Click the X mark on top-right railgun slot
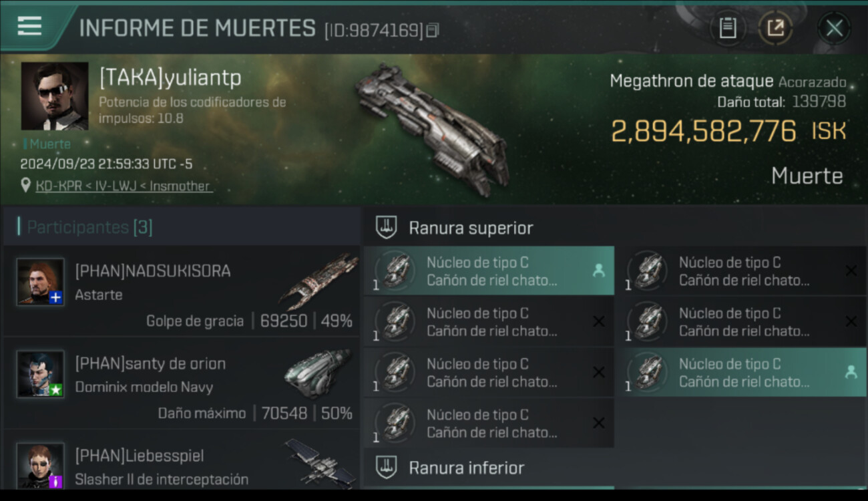This screenshot has height=501, width=868. point(851,271)
